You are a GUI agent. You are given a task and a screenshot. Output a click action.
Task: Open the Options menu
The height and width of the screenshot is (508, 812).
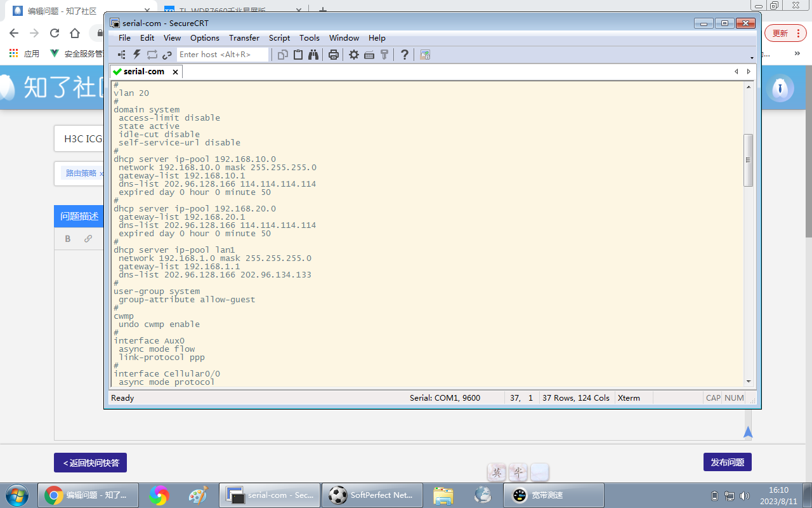205,38
